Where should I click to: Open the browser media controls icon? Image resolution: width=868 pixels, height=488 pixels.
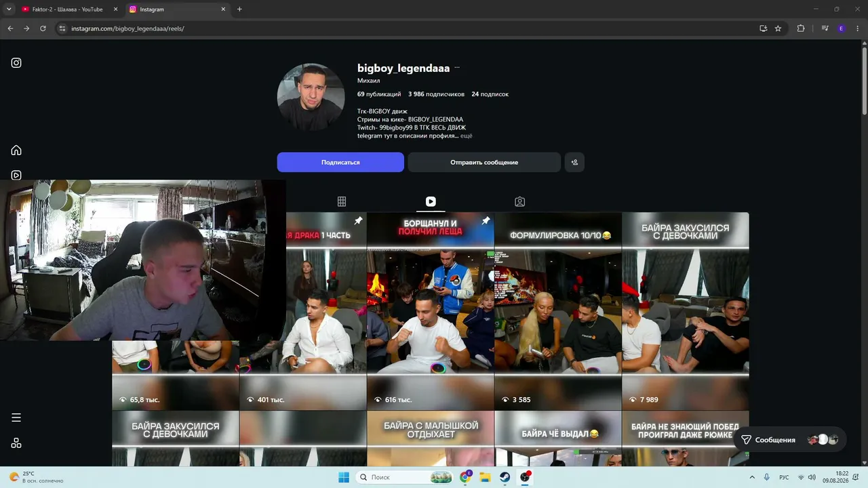point(825,28)
